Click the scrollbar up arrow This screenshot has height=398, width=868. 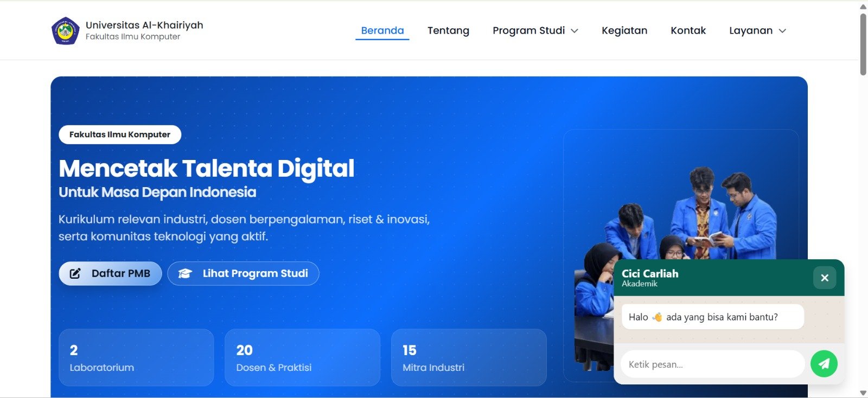click(863, 7)
